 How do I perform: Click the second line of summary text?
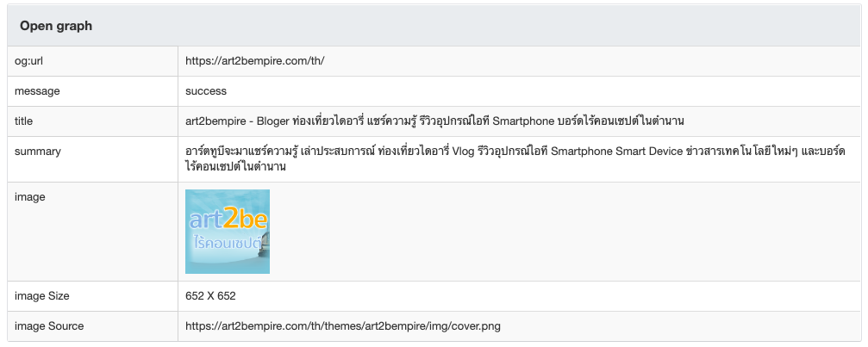(x=235, y=167)
